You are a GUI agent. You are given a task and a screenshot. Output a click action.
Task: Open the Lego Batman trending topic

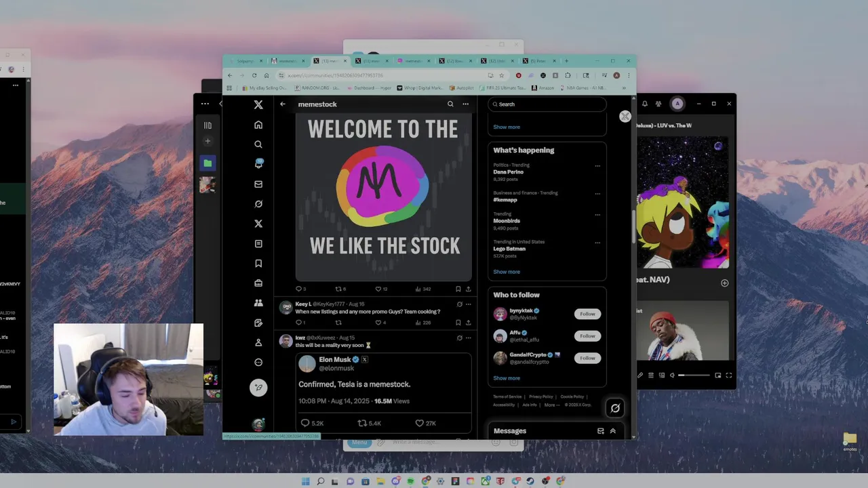(509, 249)
